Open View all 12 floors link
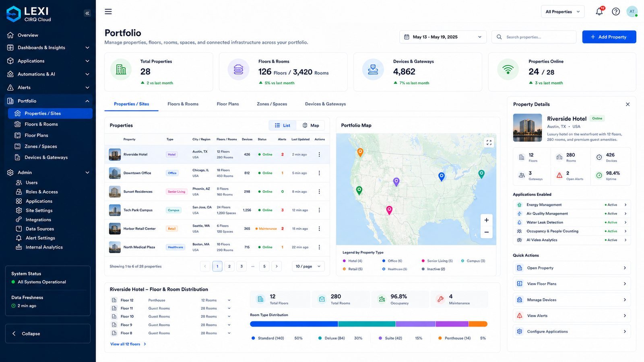Viewport: 644px width, 362px height. click(x=128, y=344)
